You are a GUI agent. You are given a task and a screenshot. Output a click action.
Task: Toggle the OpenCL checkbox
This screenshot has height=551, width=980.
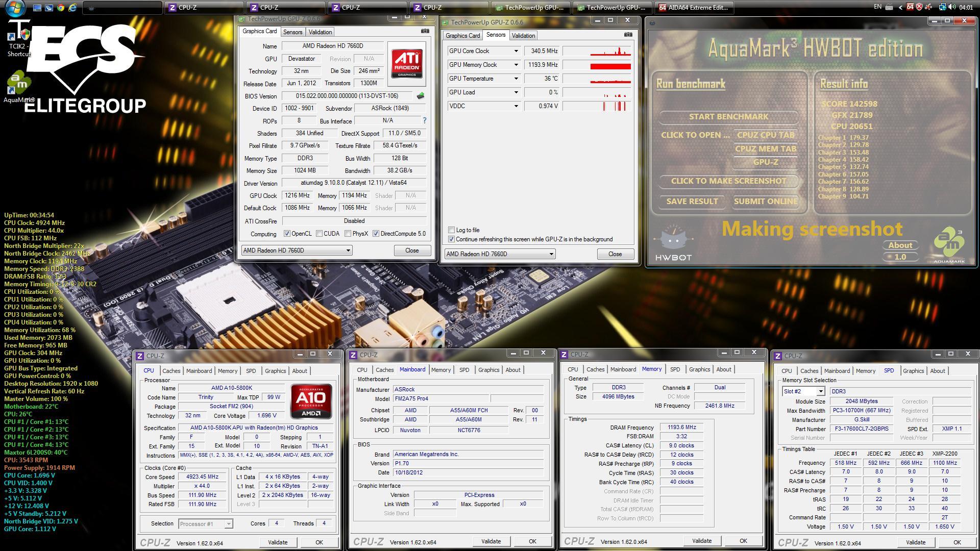coord(287,234)
